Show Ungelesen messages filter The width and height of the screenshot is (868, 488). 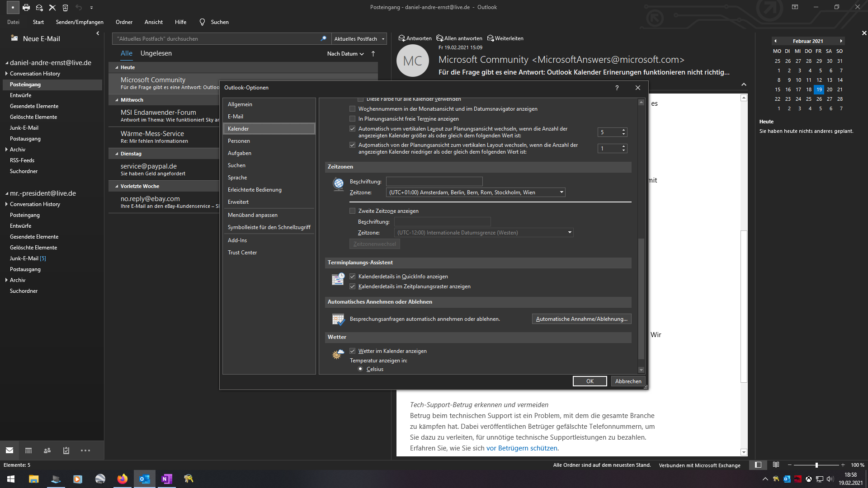coord(156,53)
